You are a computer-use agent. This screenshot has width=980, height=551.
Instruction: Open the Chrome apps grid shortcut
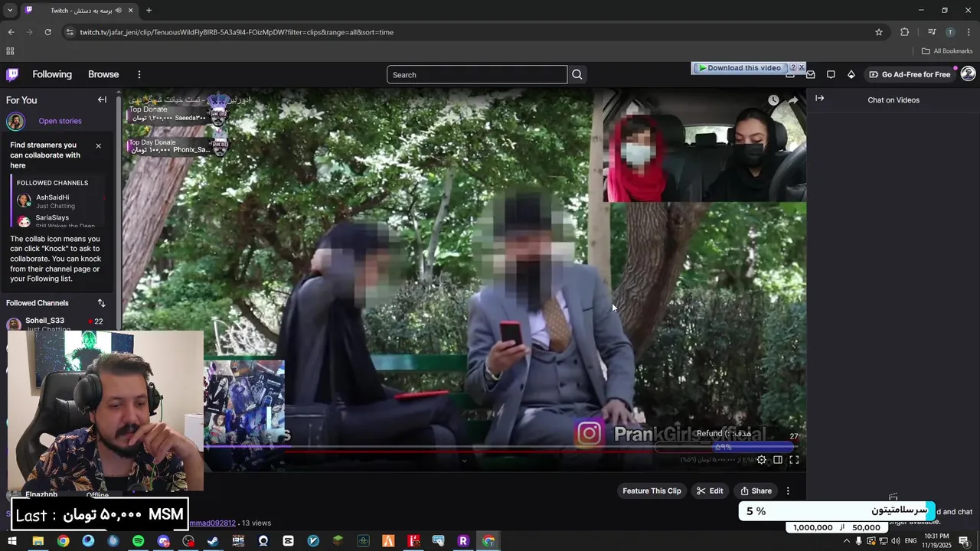10,51
